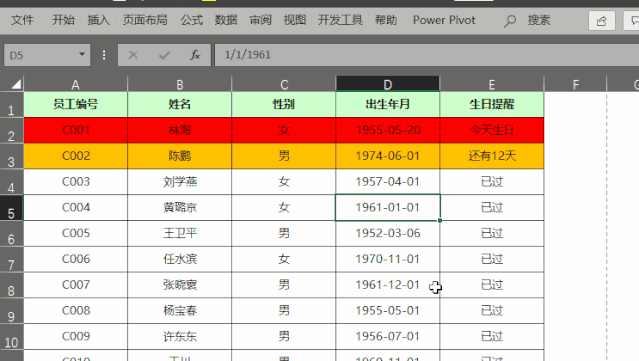Cancel entry with the X icon
The height and width of the screenshot is (361, 639).
coord(133,55)
